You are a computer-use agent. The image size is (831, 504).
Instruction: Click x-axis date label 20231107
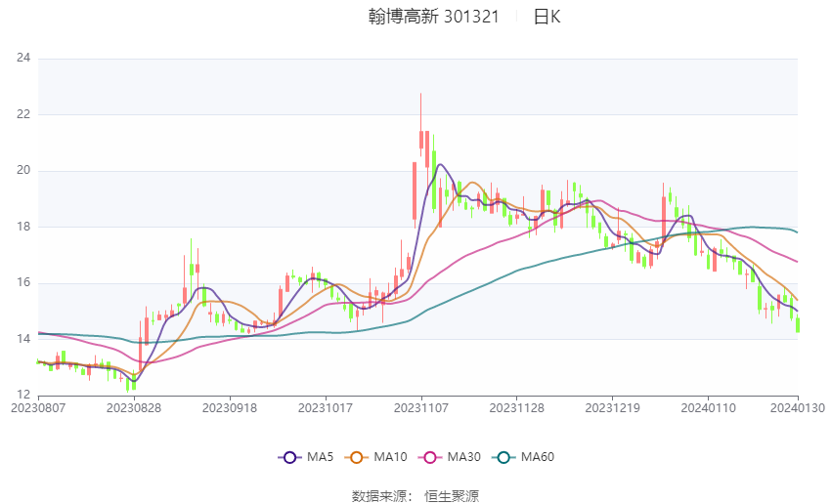click(x=421, y=408)
